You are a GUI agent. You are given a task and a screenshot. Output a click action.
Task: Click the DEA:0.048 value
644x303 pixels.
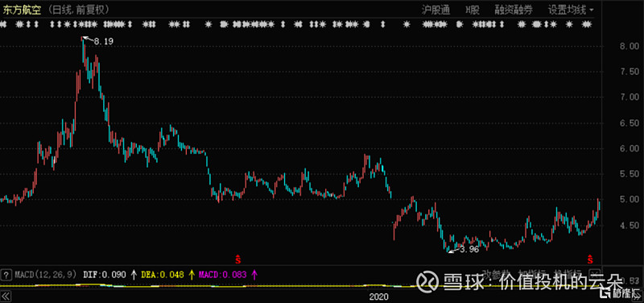pyautogui.click(x=163, y=274)
